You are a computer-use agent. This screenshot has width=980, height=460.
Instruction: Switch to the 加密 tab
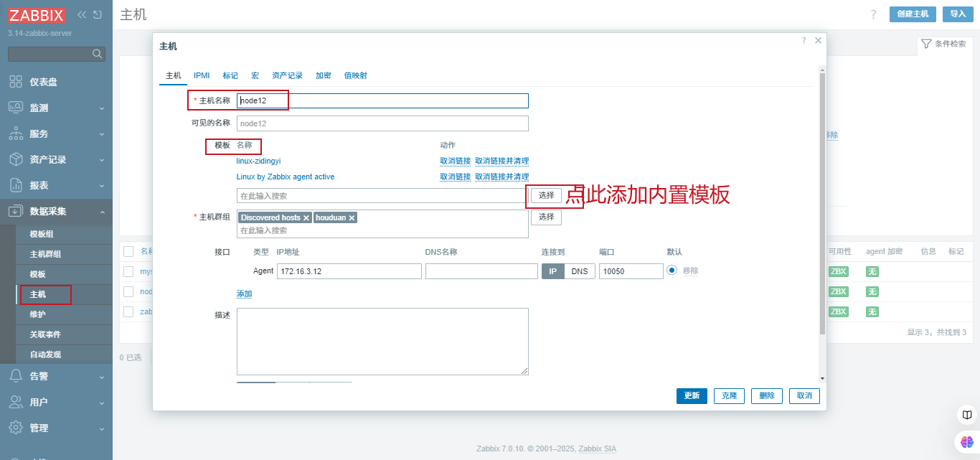323,75
